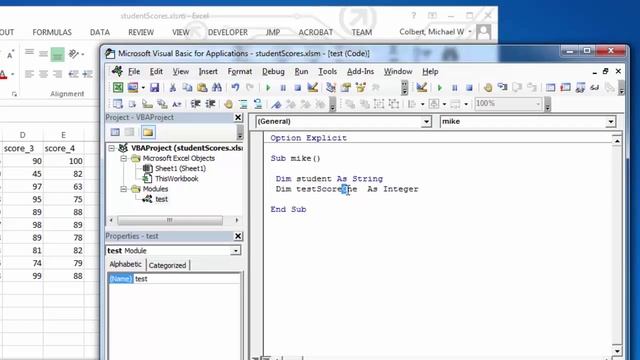Click the Colbert, Michael W account name
The height and width of the screenshot is (360, 640).
click(431, 32)
